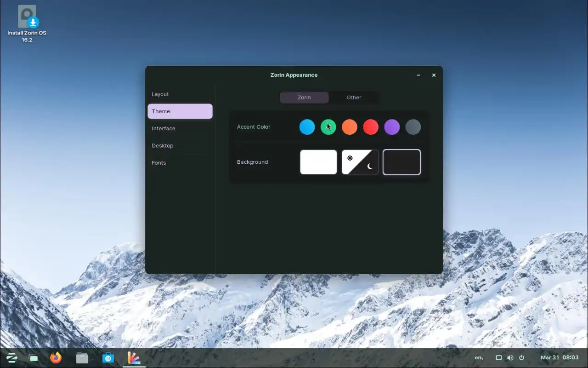Open the volume tray icon
Image resolution: width=588 pixels, height=368 pixels.
pyautogui.click(x=510, y=357)
